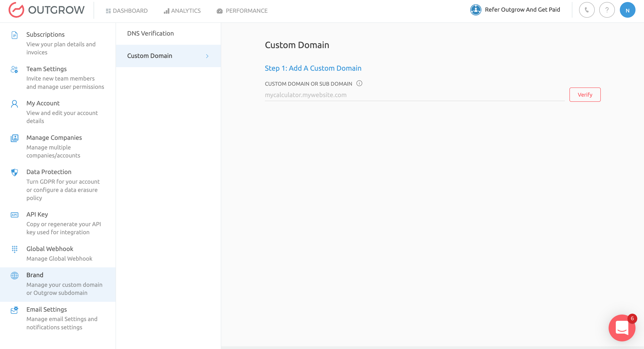Click the Outgrow logo icon
This screenshot has height=349, width=644.
point(16,10)
